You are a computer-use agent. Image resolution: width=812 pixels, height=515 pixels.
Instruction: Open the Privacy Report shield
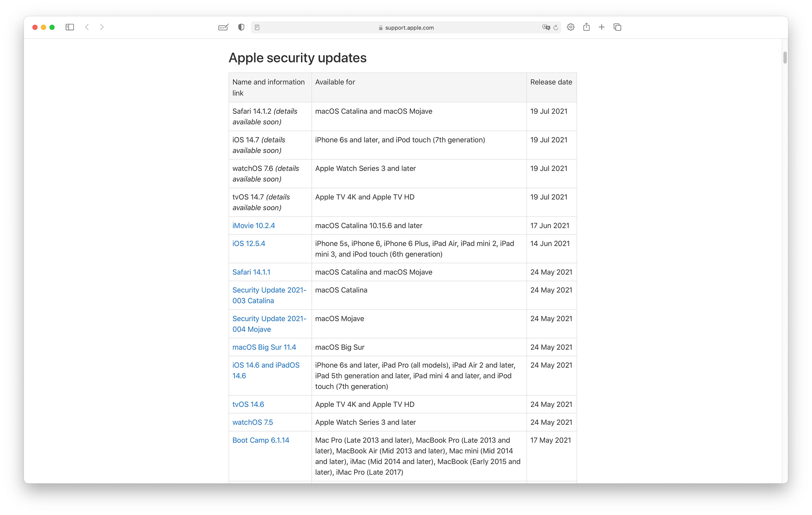[241, 27]
